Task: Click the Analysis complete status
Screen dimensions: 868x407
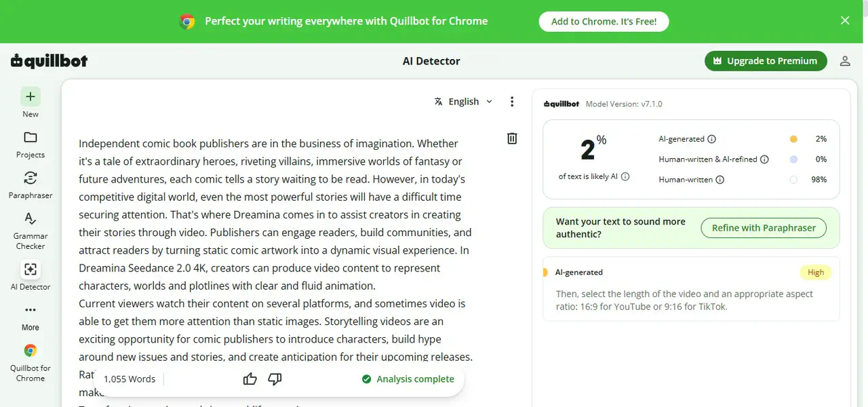Action: tap(408, 379)
